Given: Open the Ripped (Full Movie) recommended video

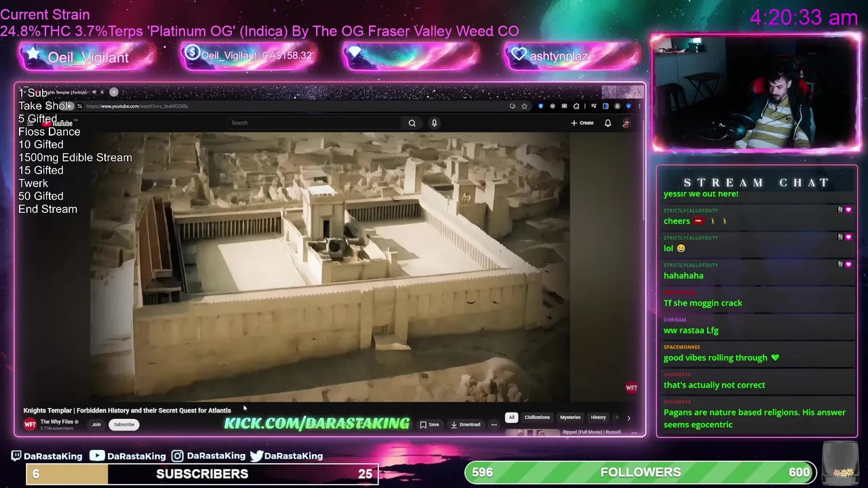Looking at the screenshot, I should point(591,432).
